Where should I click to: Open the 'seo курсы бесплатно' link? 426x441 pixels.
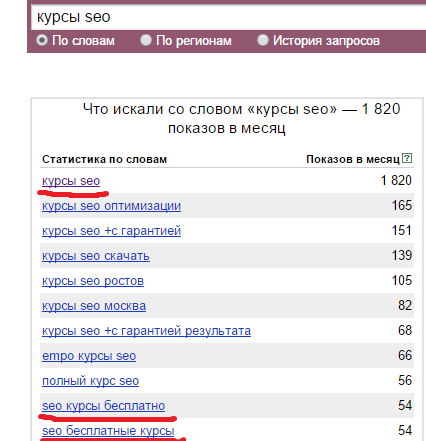tap(103, 406)
